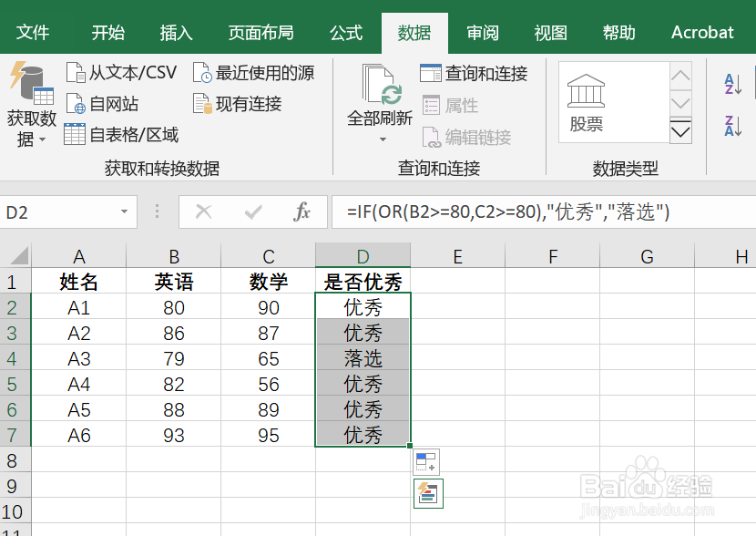Screen dimensions: 756x536
Task: Click the 属性 button
Action: pos(451,105)
